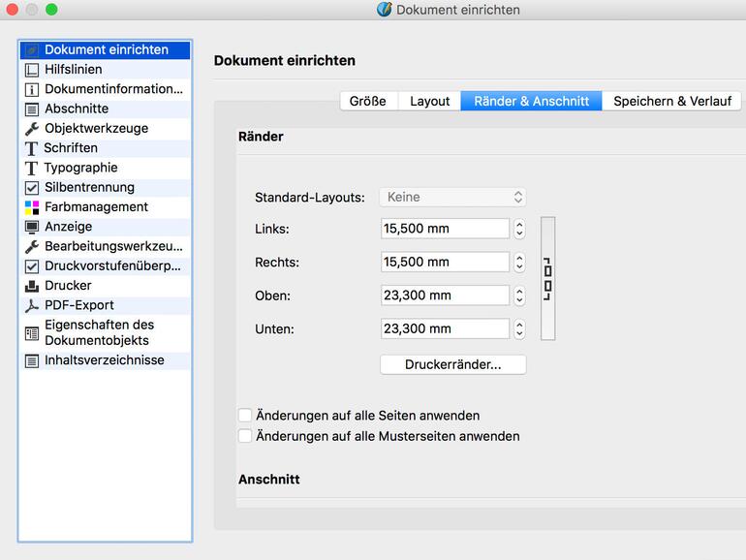
Task: Open Schriften via its T icon
Action: (32, 148)
